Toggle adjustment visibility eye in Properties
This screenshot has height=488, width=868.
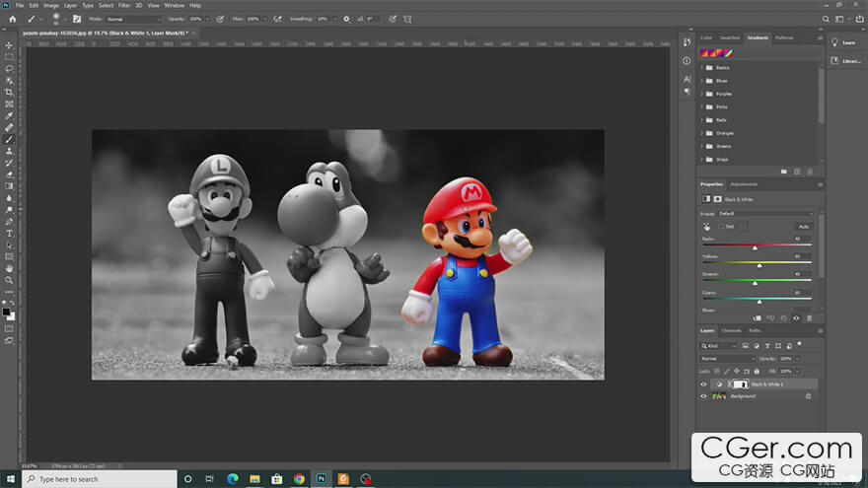[796, 318]
